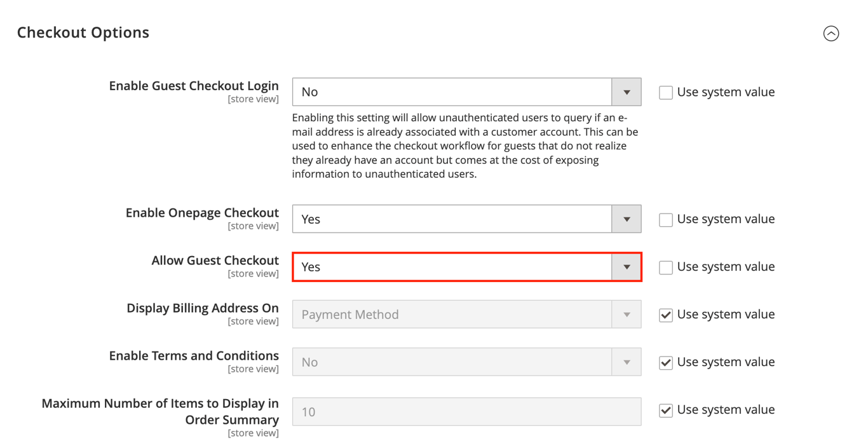Image resolution: width=868 pixels, height=448 pixels.
Task: Click the dropdown arrow beside Enable Terms and Conditions
Action: 626,362
